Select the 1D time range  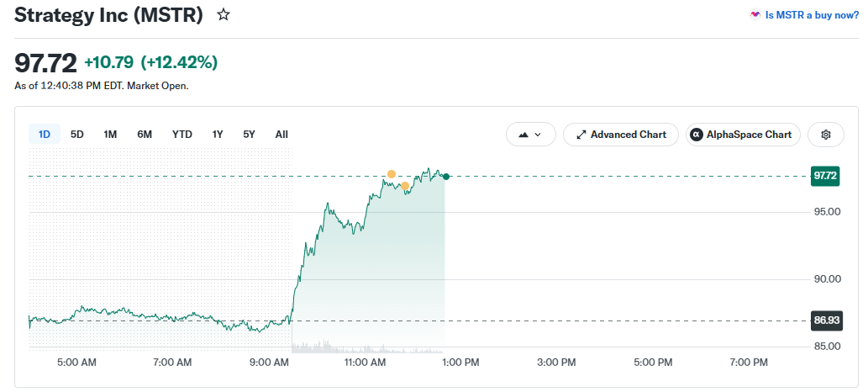click(x=45, y=135)
